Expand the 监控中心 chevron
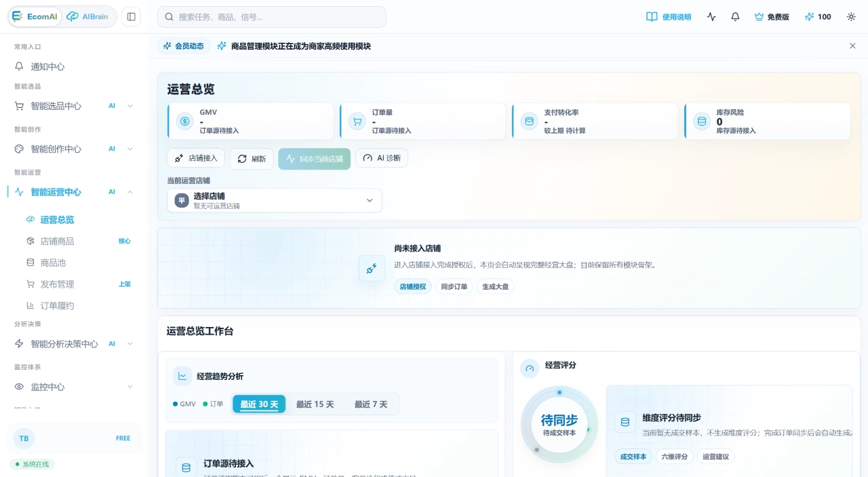The height and width of the screenshot is (477, 868). tap(130, 387)
